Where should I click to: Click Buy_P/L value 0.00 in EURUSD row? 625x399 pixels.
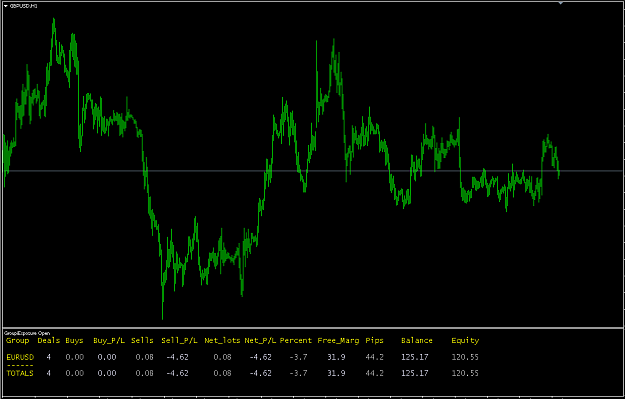(107, 357)
